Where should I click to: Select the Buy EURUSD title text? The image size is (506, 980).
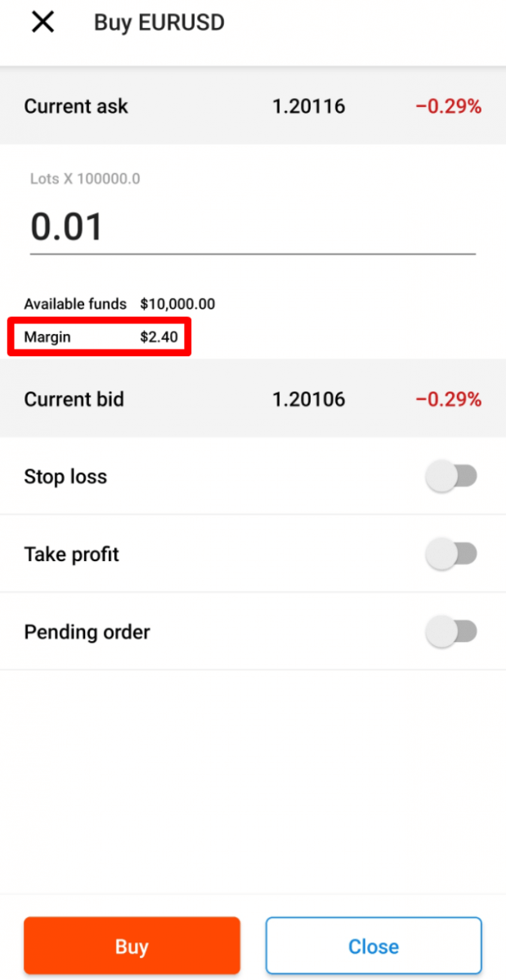159,22
